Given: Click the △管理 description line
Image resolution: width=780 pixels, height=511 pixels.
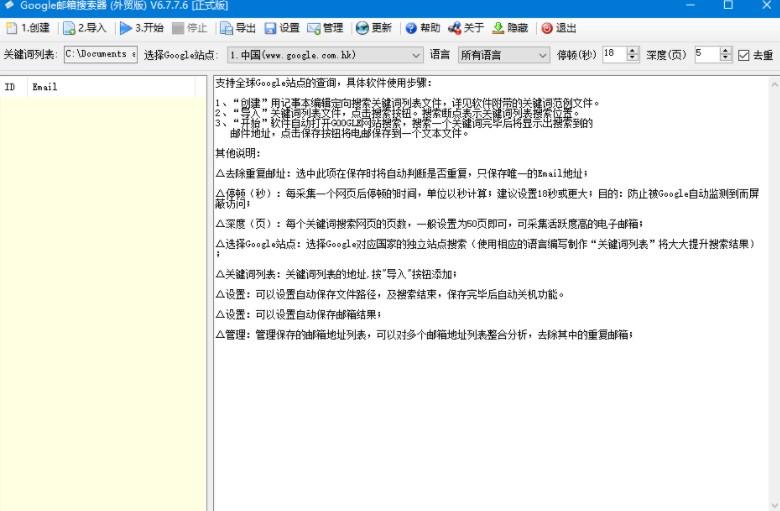Looking at the screenshot, I should [424, 334].
